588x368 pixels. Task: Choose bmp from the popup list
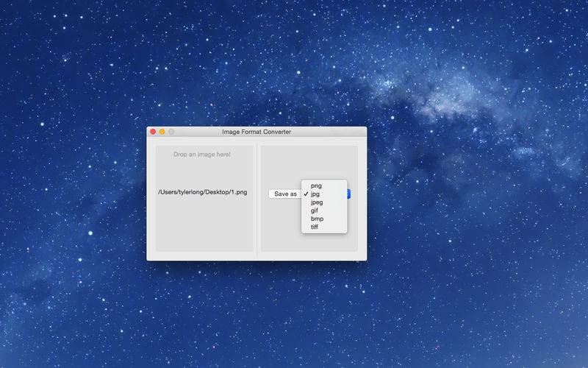click(x=324, y=219)
